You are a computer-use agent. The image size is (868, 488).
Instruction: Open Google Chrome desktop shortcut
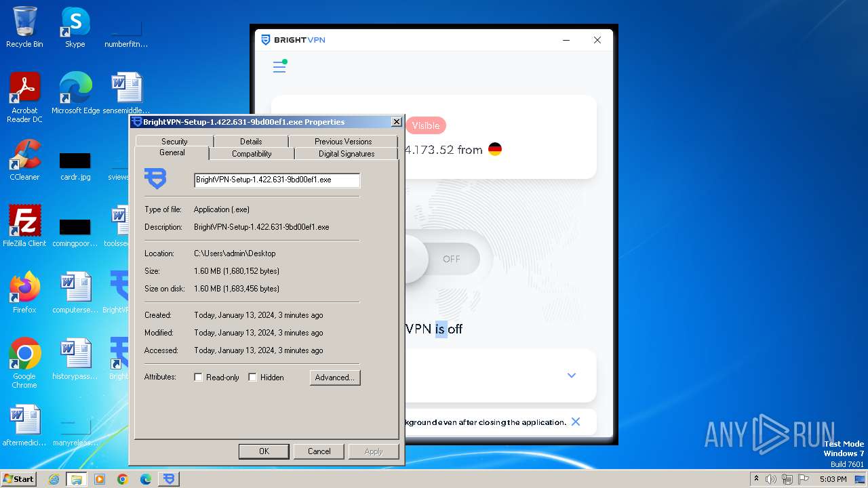[24, 363]
